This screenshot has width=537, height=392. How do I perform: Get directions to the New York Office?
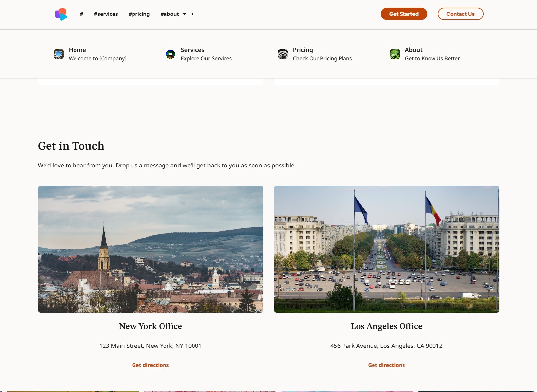(150, 365)
